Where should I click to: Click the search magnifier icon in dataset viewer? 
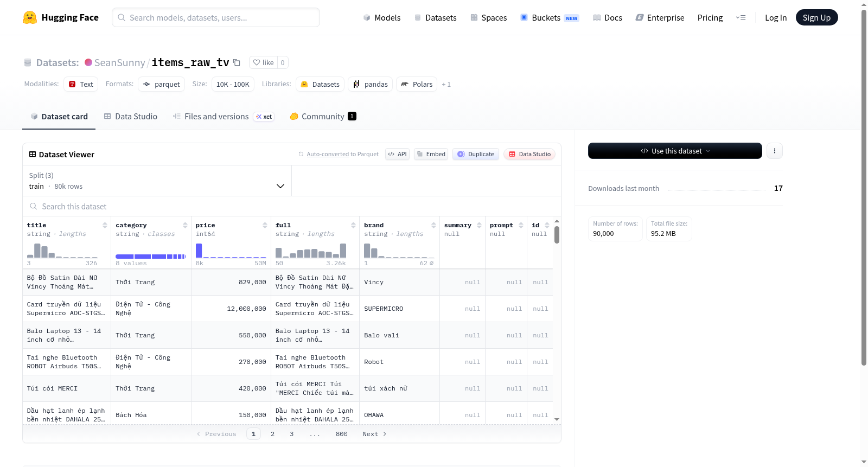click(34, 206)
